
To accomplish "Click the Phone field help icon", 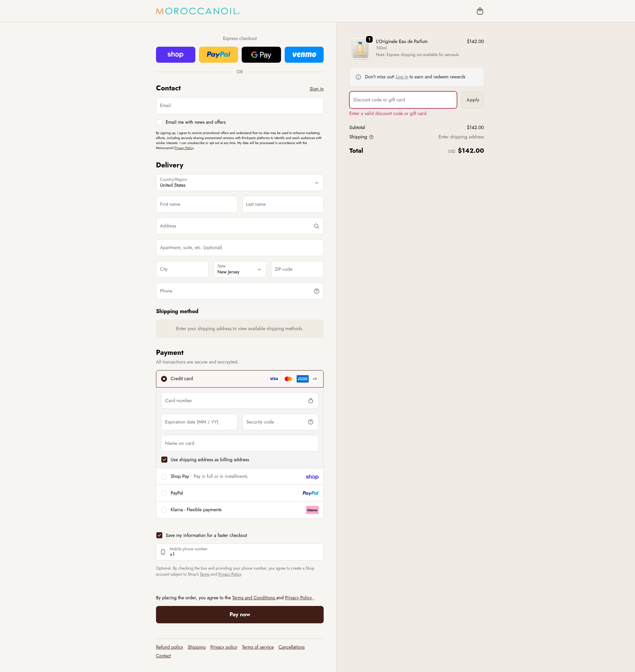I will pyautogui.click(x=316, y=291).
